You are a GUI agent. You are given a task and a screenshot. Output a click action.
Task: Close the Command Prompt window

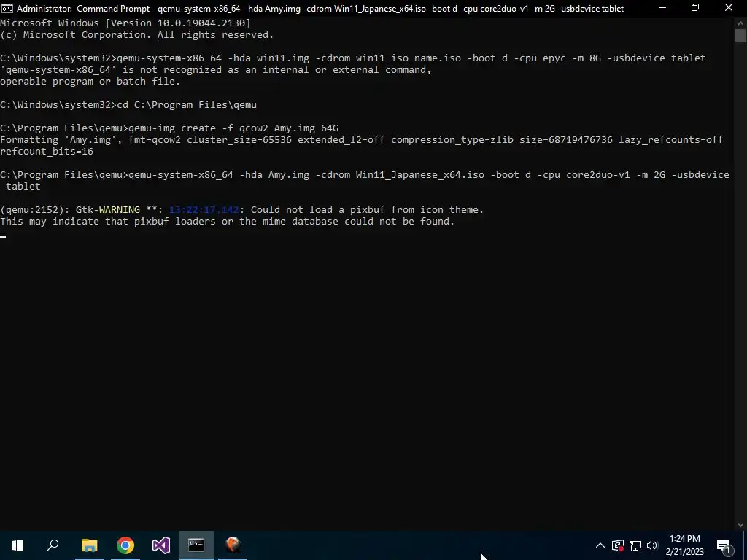(x=729, y=8)
